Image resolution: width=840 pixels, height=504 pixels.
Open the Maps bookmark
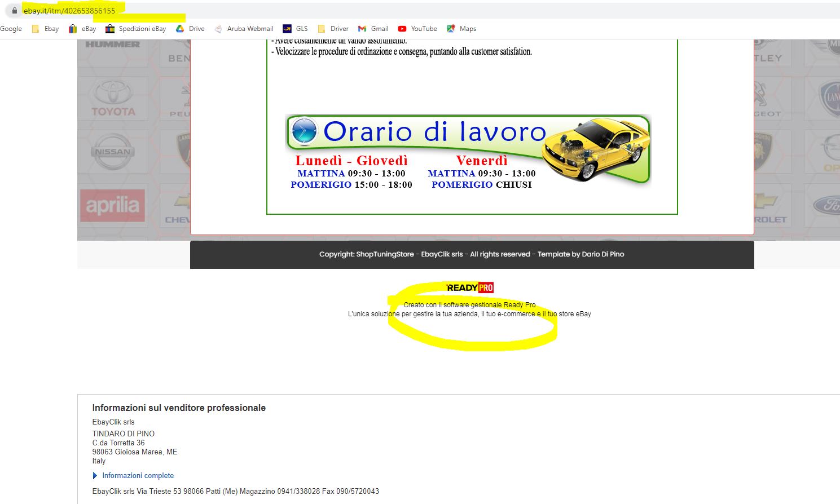coord(461,29)
